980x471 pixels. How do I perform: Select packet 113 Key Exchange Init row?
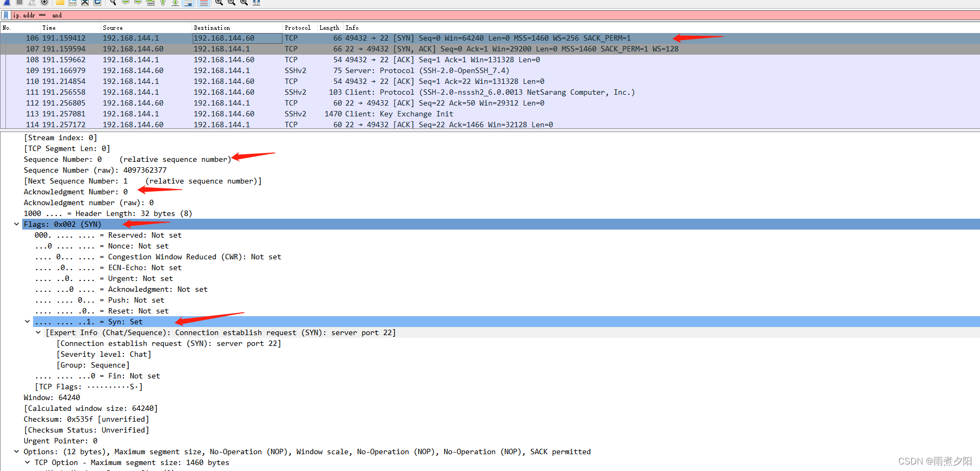click(490, 114)
